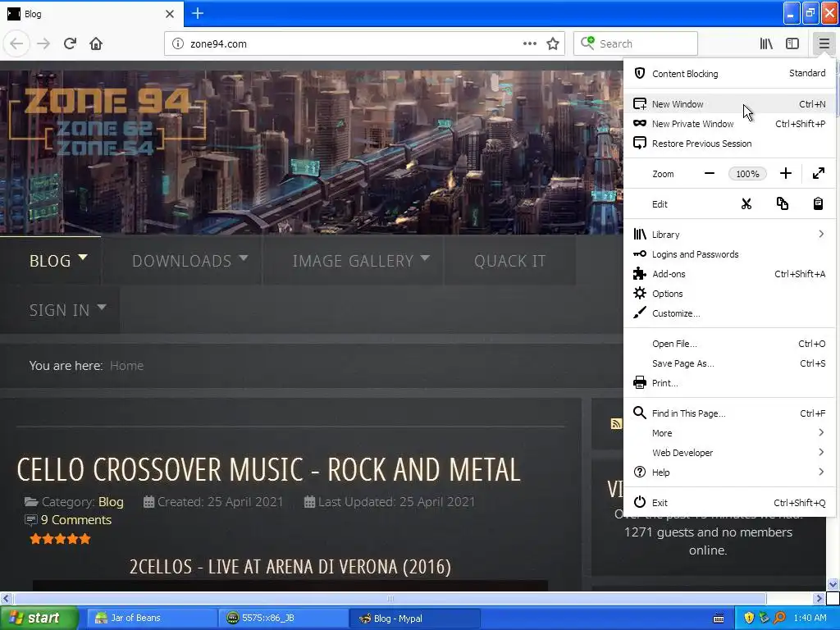The image size is (840, 630).
Task: Open Logins and Passwords
Action: point(729,254)
